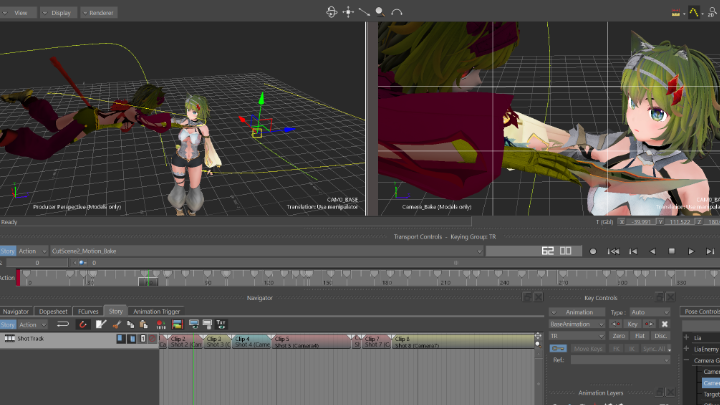Click the Move Keys button

coord(588,349)
